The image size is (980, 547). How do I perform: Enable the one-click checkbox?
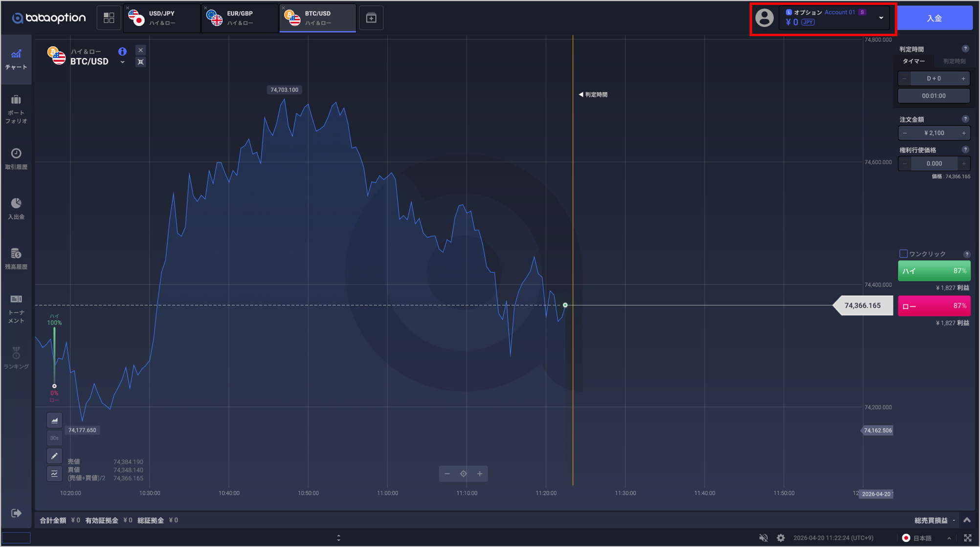[903, 254]
